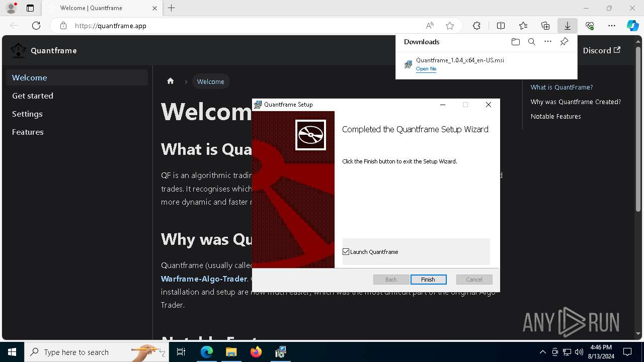
Task: Jump to Notable Features section
Action: (x=555, y=116)
